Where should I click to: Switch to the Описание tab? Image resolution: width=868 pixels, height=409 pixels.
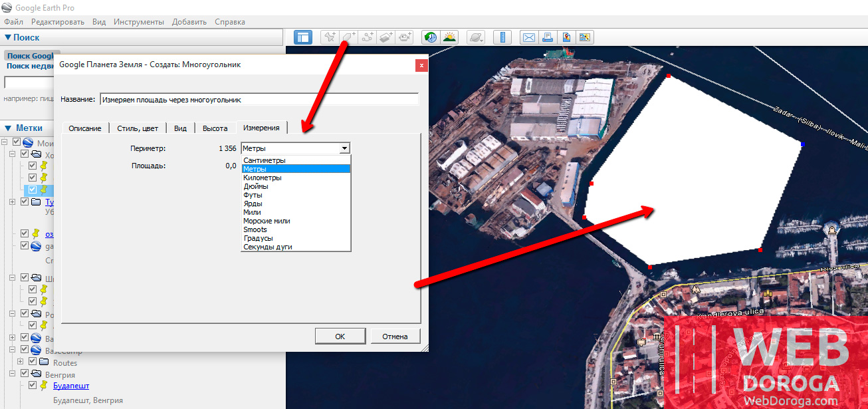pos(85,128)
